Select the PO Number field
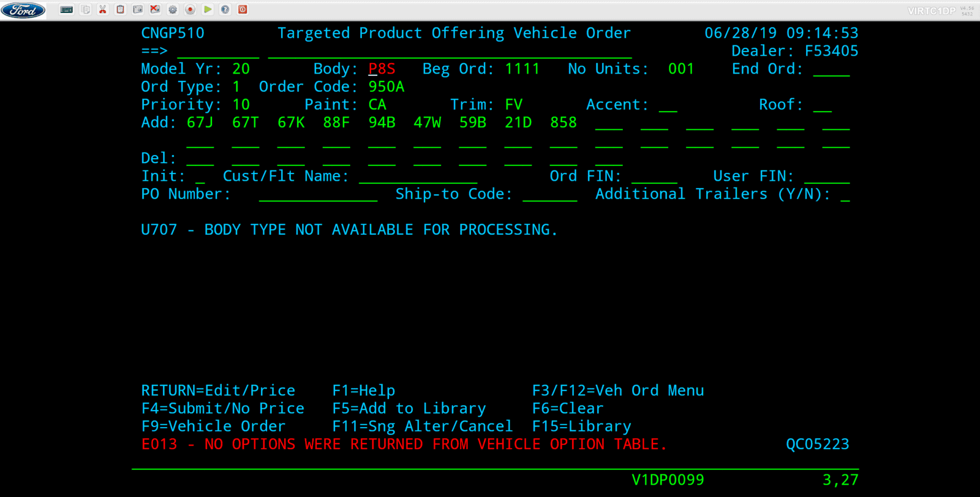 [x=318, y=194]
